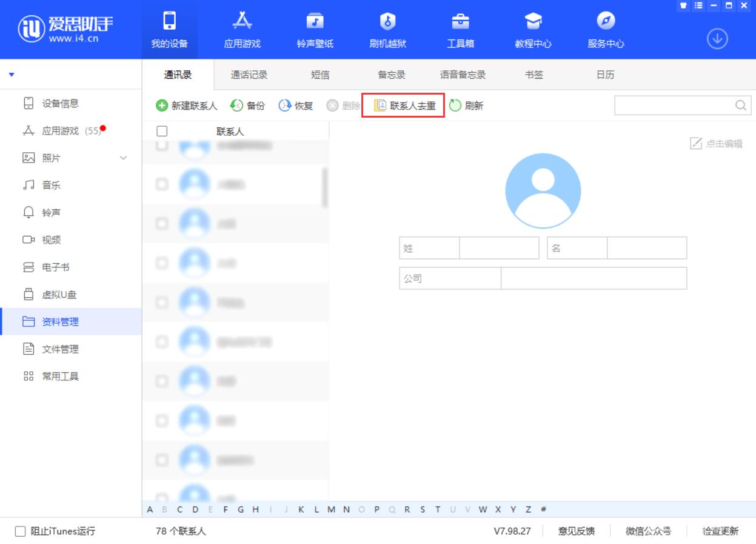Open the device dropdown triangle
Viewport: 756px width, 544px height.
pos(12,75)
